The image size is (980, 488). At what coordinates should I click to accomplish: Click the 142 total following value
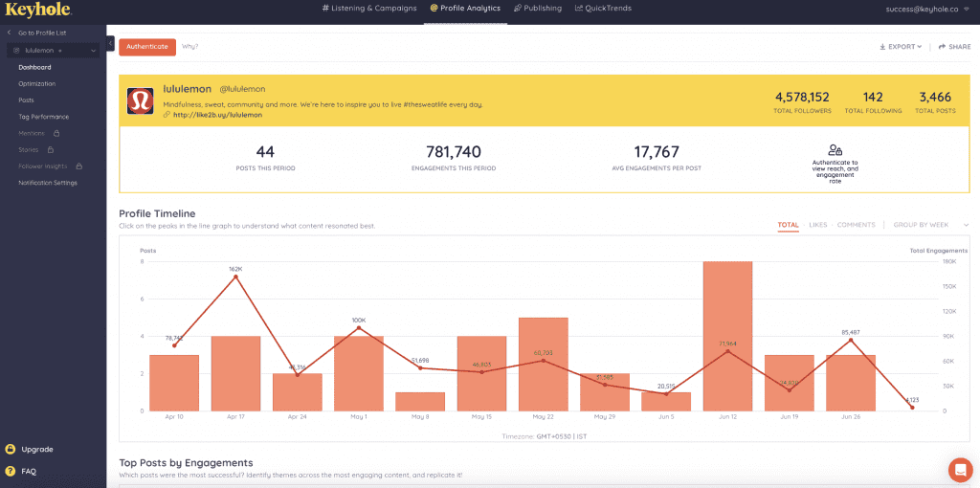pos(873,98)
